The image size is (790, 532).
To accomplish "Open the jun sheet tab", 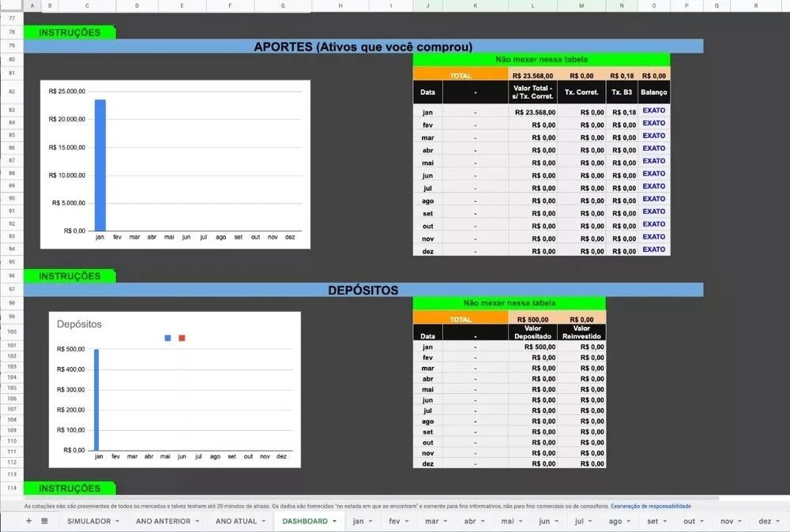I will click(544, 521).
